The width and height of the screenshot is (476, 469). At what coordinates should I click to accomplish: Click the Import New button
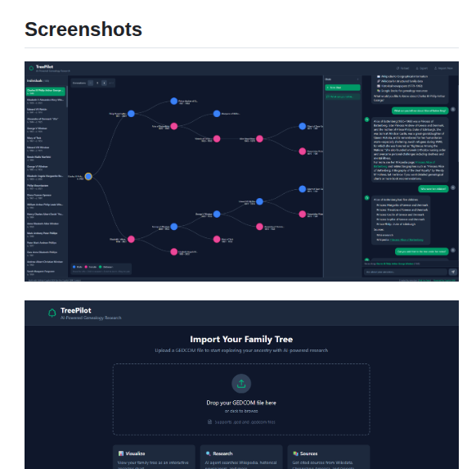coord(443,69)
